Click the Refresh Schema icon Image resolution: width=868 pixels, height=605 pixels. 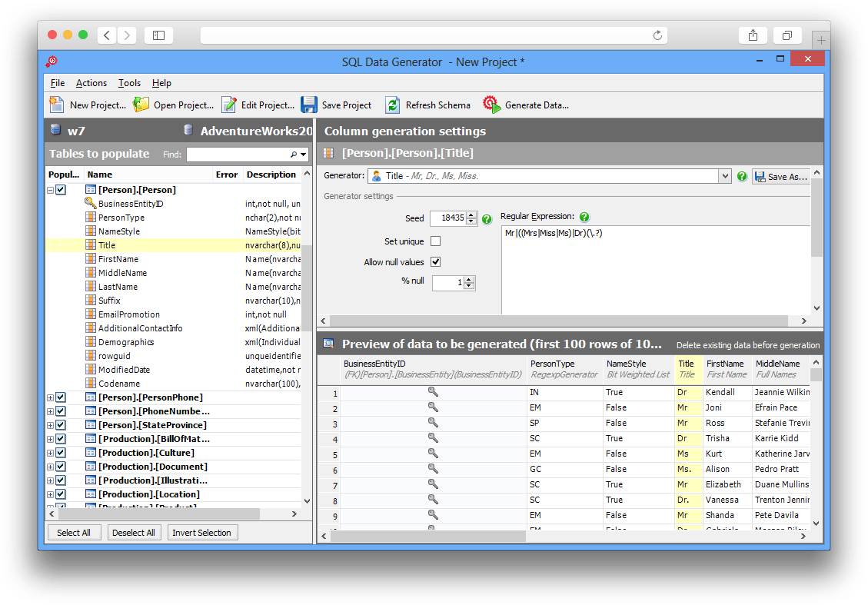393,105
